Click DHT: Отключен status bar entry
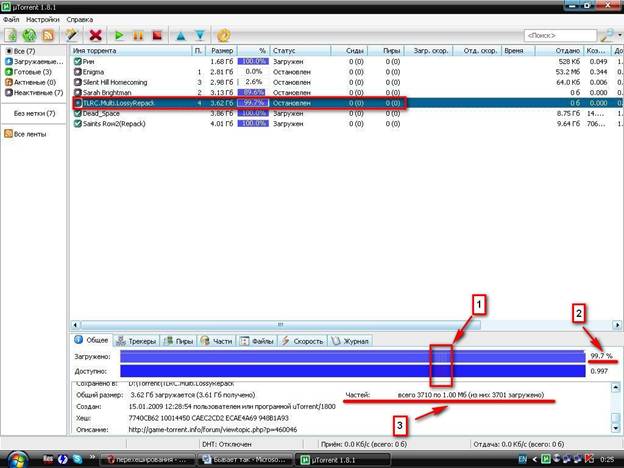 [x=227, y=444]
